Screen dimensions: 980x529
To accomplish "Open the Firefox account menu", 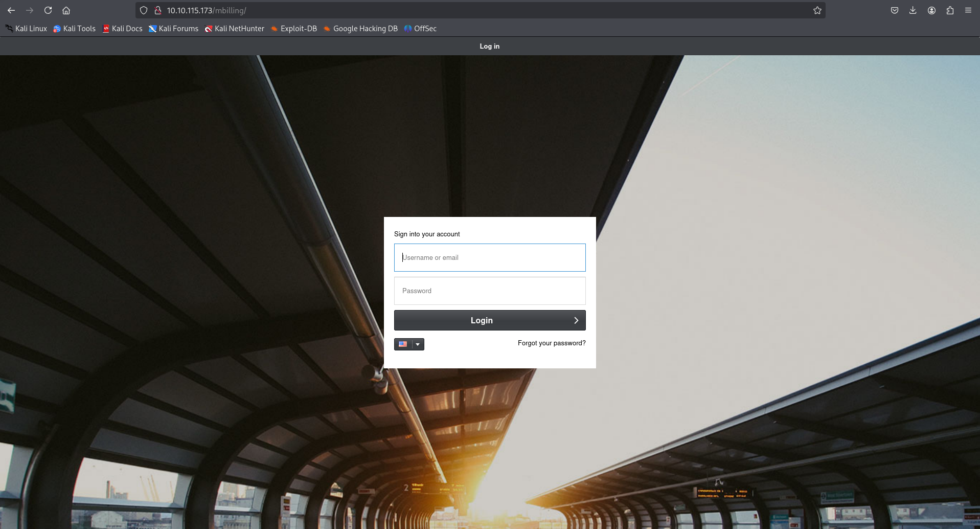I will (x=931, y=10).
